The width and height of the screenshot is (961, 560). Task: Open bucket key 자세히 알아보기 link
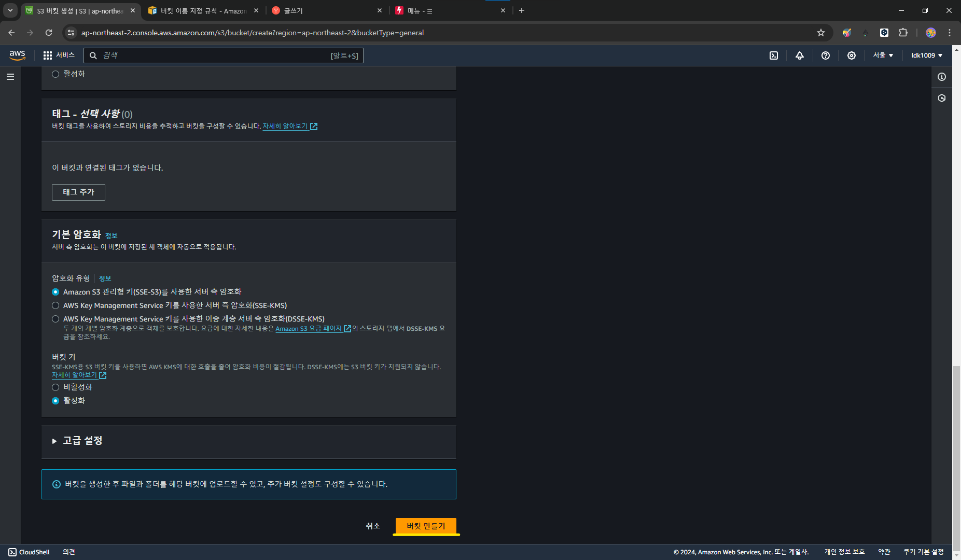coord(79,375)
